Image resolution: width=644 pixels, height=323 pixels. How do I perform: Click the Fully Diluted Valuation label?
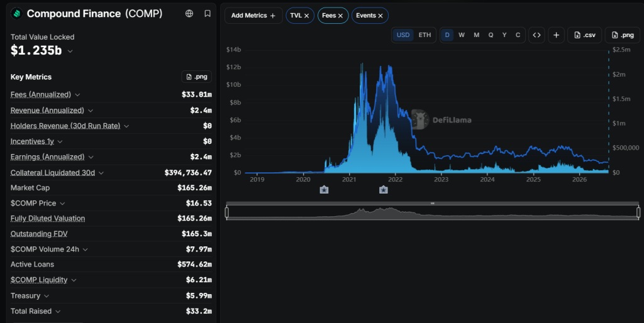[x=48, y=218]
